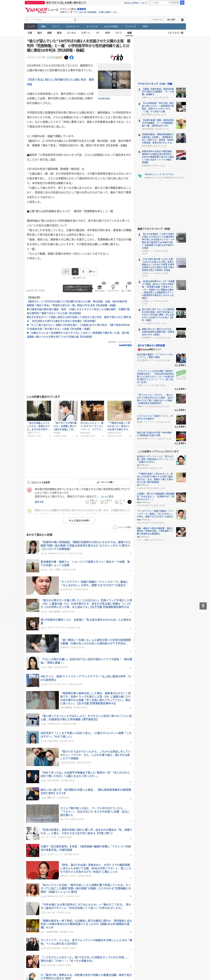
Task: Close the reaction tooltip with its x
Action: tap(91, 286)
